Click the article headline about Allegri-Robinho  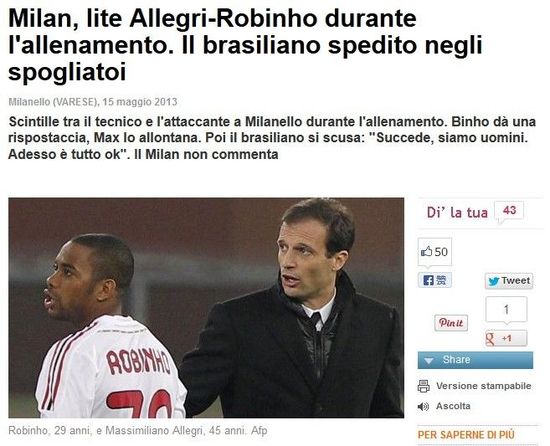[x=246, y=45]
